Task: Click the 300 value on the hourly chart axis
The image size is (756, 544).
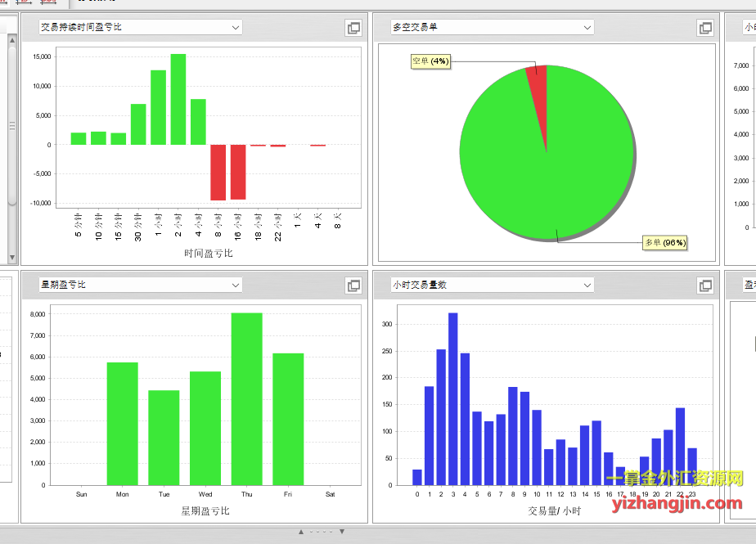Action: [x=387, y=324]
